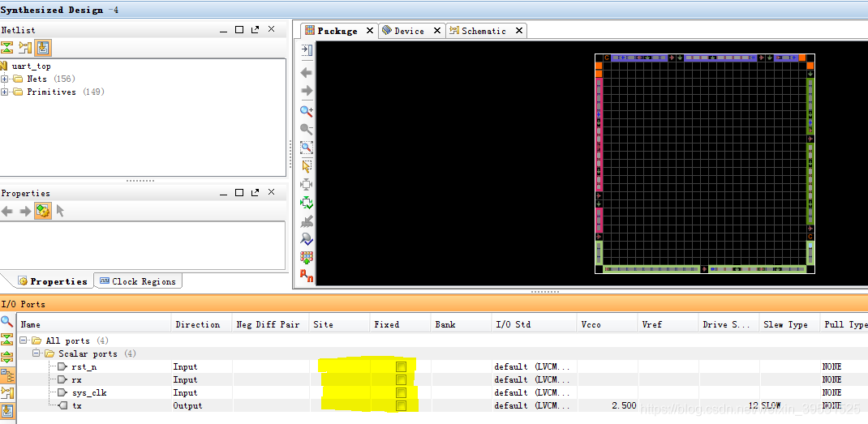
Task: Sort by the Bank column header
Action: click(461, 324)
